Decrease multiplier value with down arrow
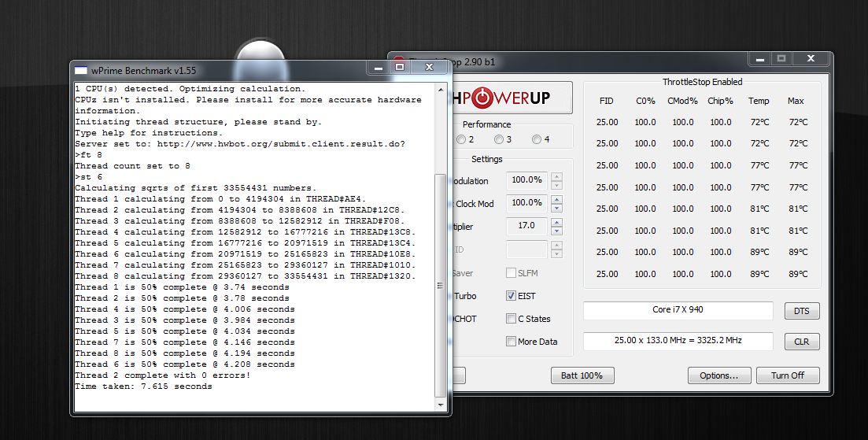This screenshot has height=440, width=868. point(557,231)
